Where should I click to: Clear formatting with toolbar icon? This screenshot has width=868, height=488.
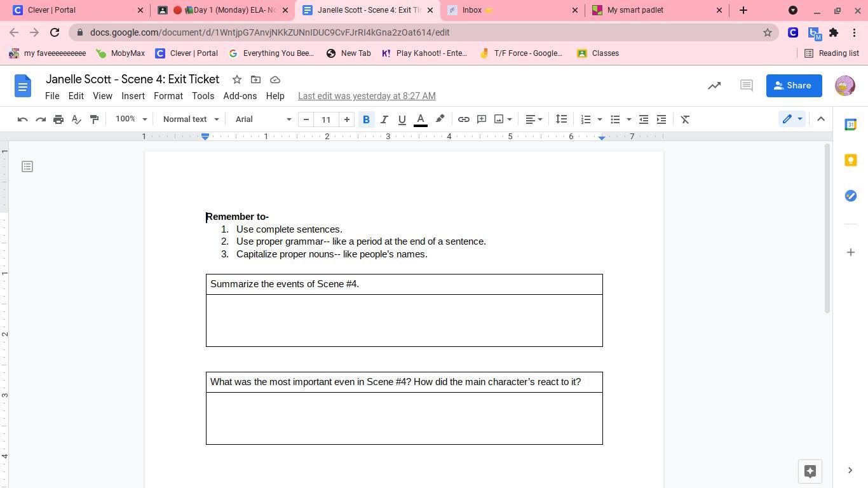click(685, 119)
